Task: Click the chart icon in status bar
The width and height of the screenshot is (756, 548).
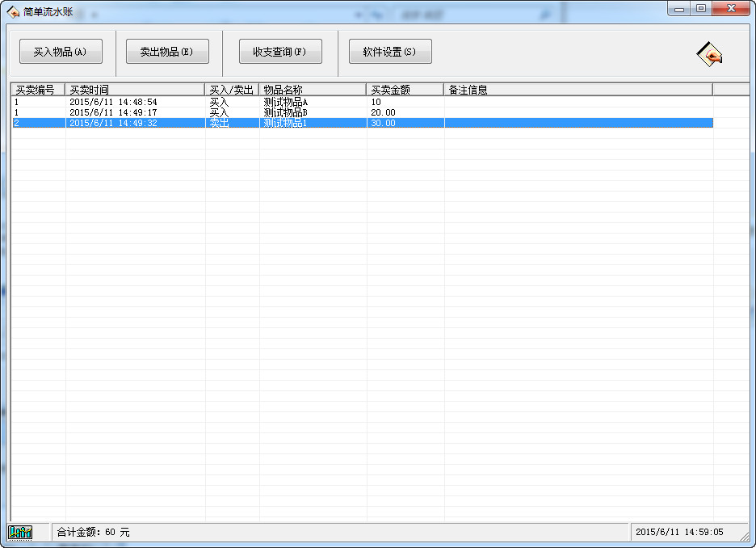Action: click(20, 533)
